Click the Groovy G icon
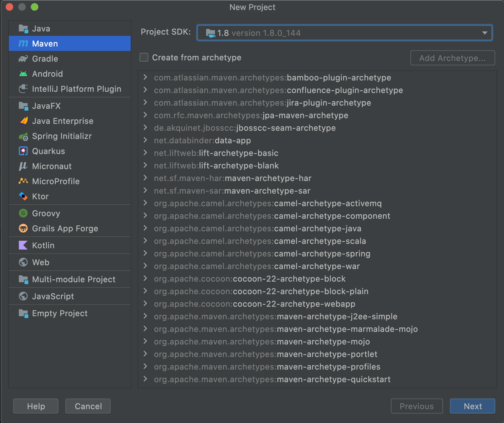The height and width of the screenshot is (423, 504). click(23, 213)
